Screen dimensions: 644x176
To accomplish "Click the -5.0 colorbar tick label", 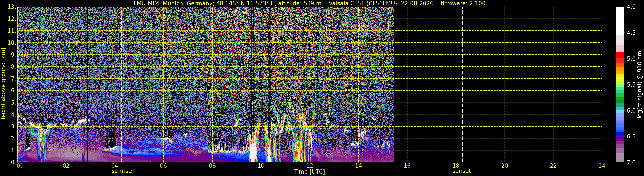I will (630, 59).
